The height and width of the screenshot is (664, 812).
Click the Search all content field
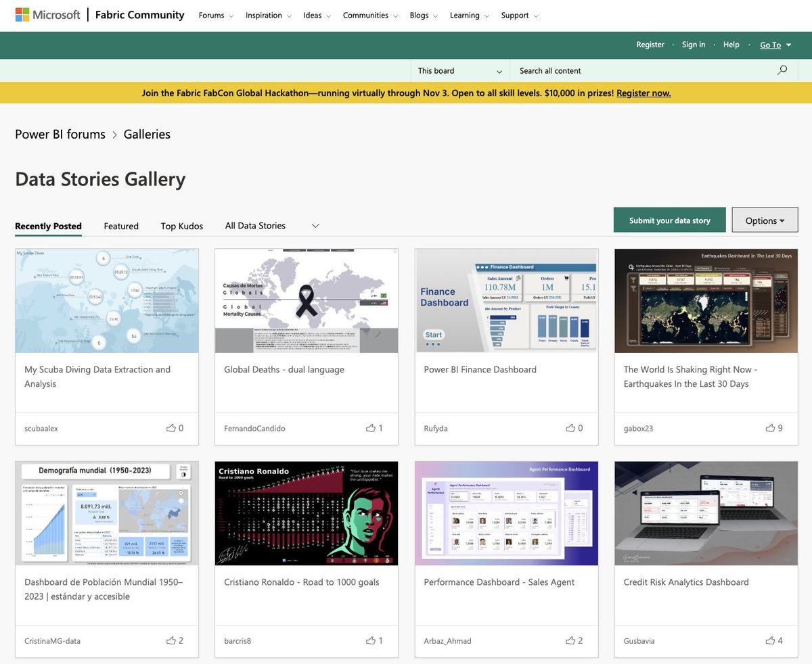click(643, 70)
